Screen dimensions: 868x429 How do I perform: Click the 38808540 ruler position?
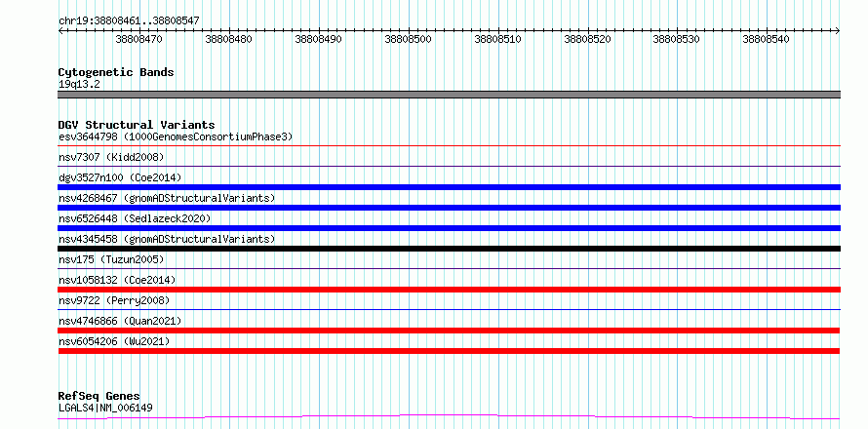[767, 40]
